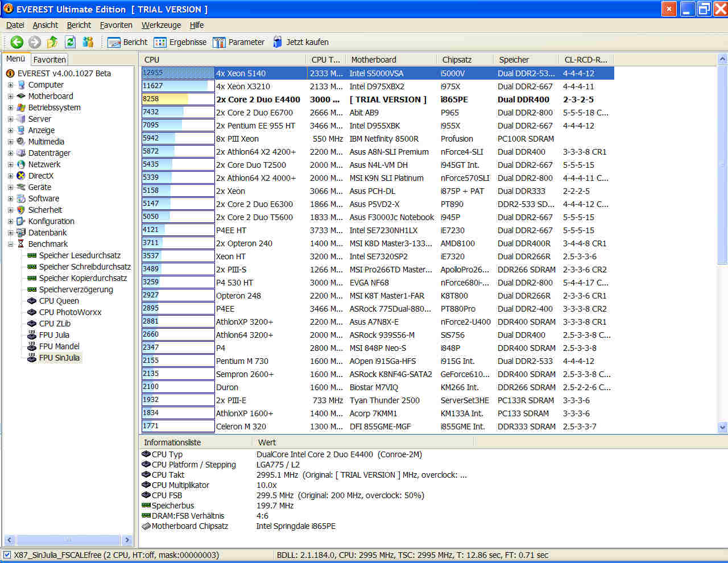Open the Werkzeuge menu
The image size is (728, 563).
[x=161, y=25]
